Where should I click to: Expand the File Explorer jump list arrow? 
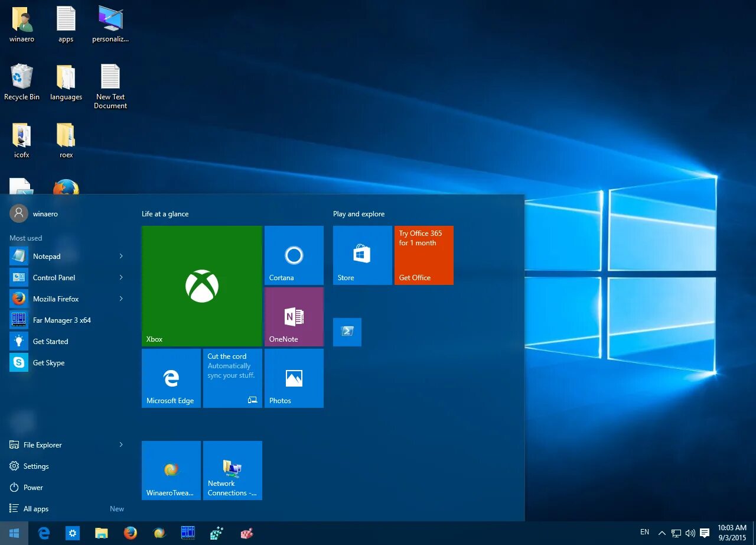[x=121, y=445]
